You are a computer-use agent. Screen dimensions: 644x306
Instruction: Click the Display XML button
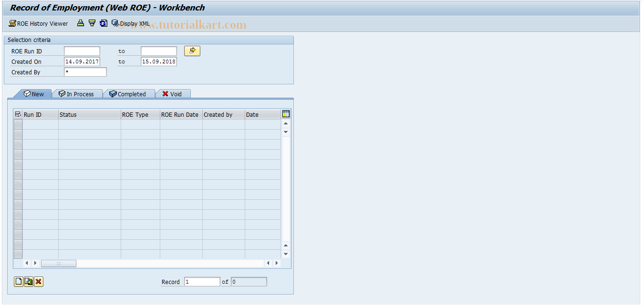131,23
